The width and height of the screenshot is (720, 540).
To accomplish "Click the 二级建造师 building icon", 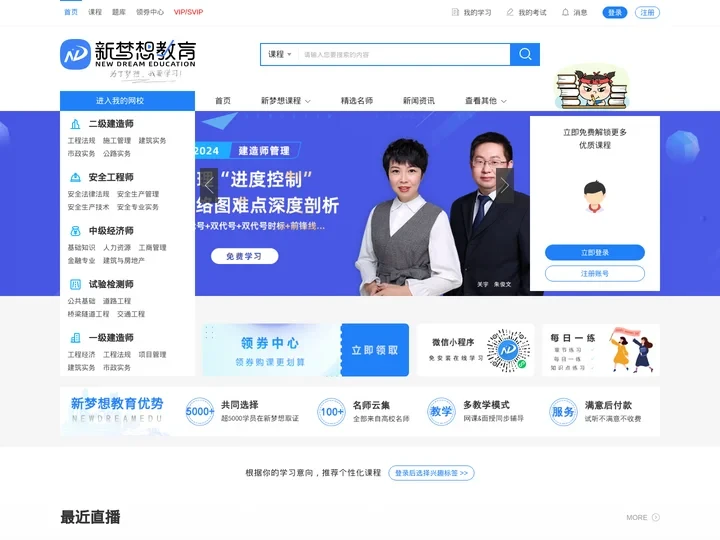I will coord(75,124).
